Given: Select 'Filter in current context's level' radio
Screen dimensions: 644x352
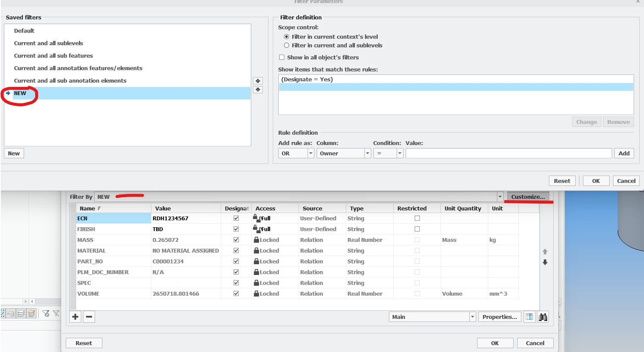Looking at the screenshot, I should point(287,37).
